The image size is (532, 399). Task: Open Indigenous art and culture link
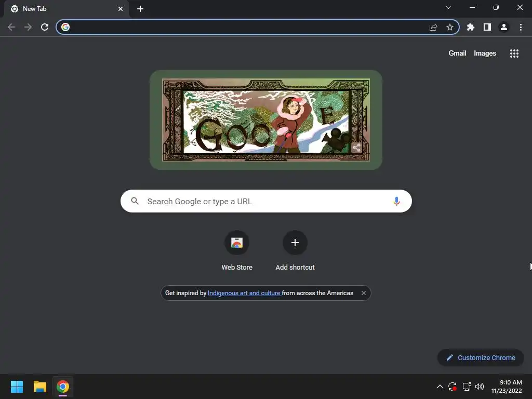point(244,293)
